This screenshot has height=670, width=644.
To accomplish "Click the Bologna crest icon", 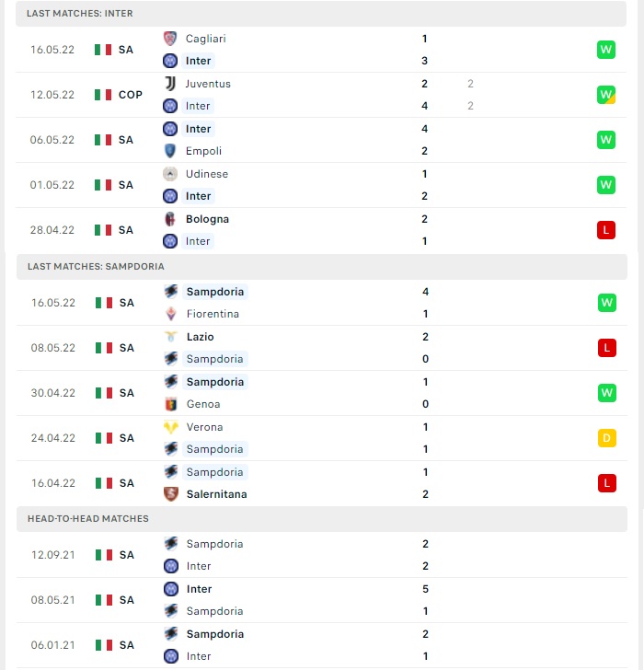I will [170, 219].
